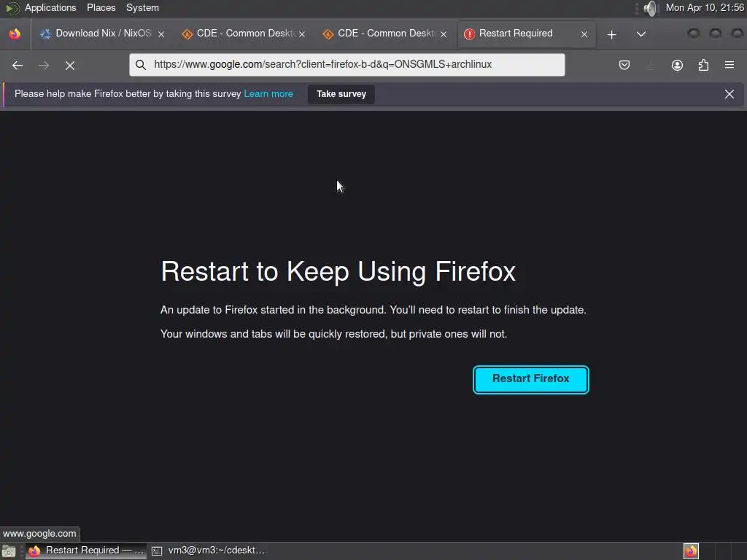This screenshot has height=560, width=747.
Task: Open the Applications menu
Action: (x=50, y=7)
